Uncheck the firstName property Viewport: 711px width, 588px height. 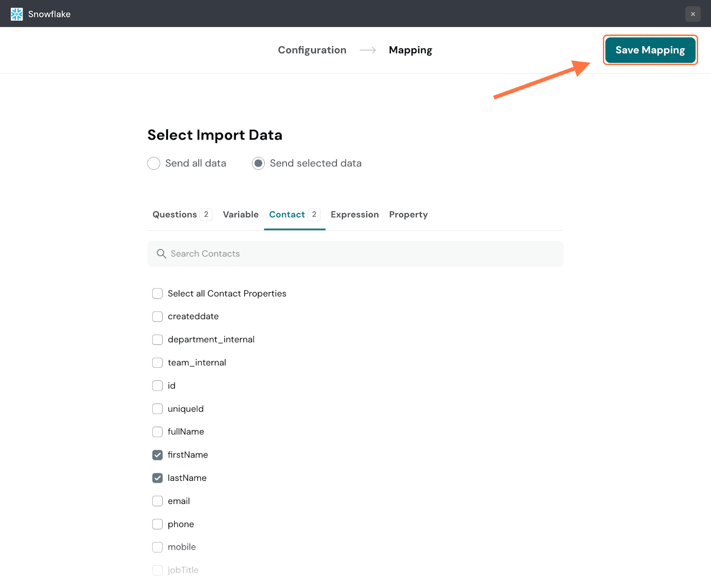coord(157,455)
